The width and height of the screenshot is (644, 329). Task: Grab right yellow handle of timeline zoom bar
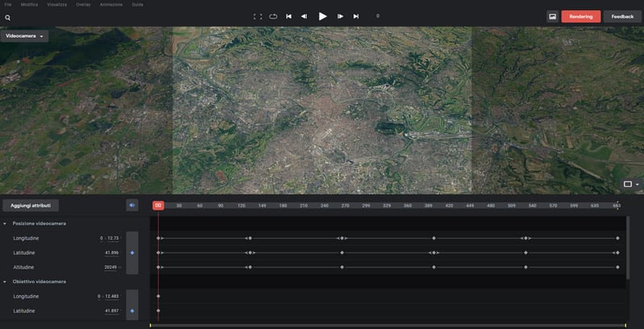pos(625,326)
